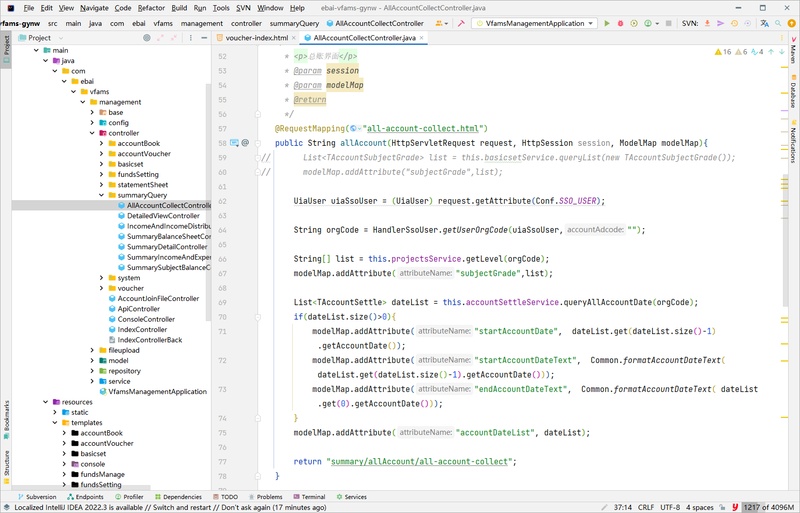Show SVN history clock icon
This screenshot has width=800, height=513.
click(734, 22)
